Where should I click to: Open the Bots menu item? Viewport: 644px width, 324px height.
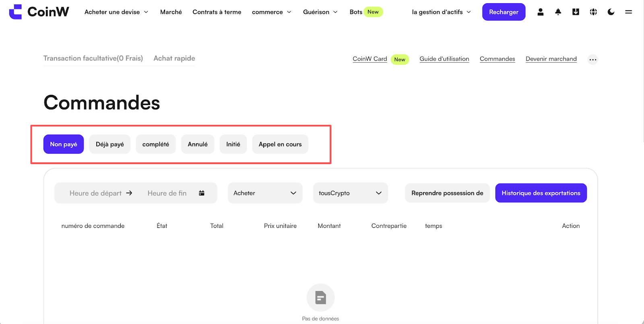pos(356,12)
